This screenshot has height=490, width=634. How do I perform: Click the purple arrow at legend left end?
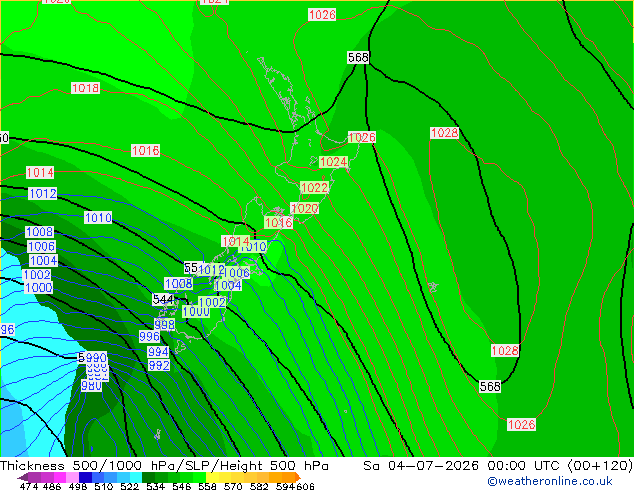[22, 478]
